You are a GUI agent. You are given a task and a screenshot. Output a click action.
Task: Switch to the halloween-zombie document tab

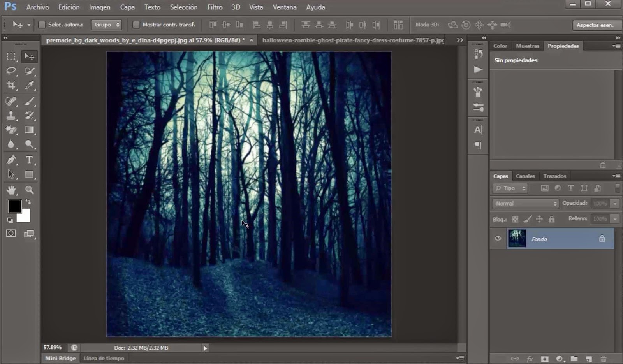(x=354, y=40)
